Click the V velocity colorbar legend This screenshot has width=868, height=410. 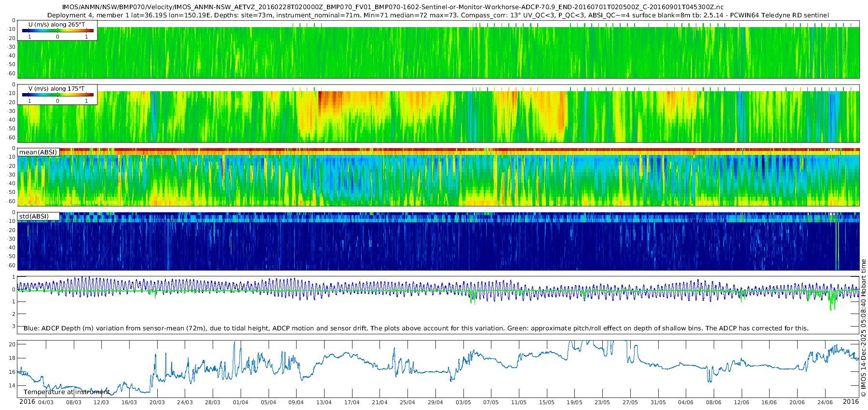(x=57, y=95)
